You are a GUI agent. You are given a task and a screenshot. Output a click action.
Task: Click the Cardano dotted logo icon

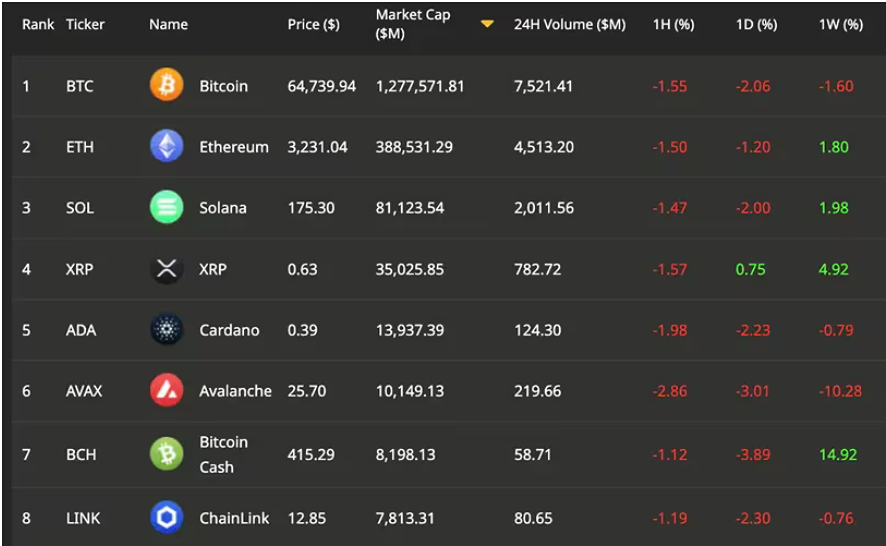click(x=167, y=330)
